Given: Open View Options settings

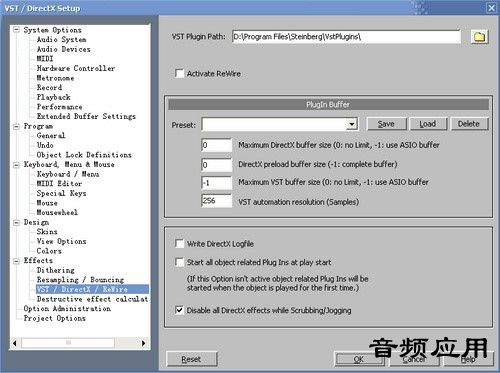Looking at the screenshot, I should coord(61,241).
